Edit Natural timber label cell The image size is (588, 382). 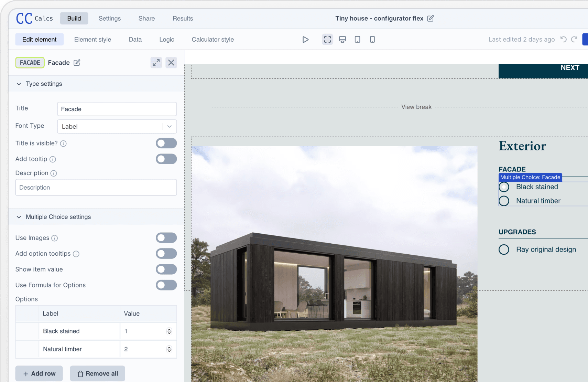(x=79, y=349)
